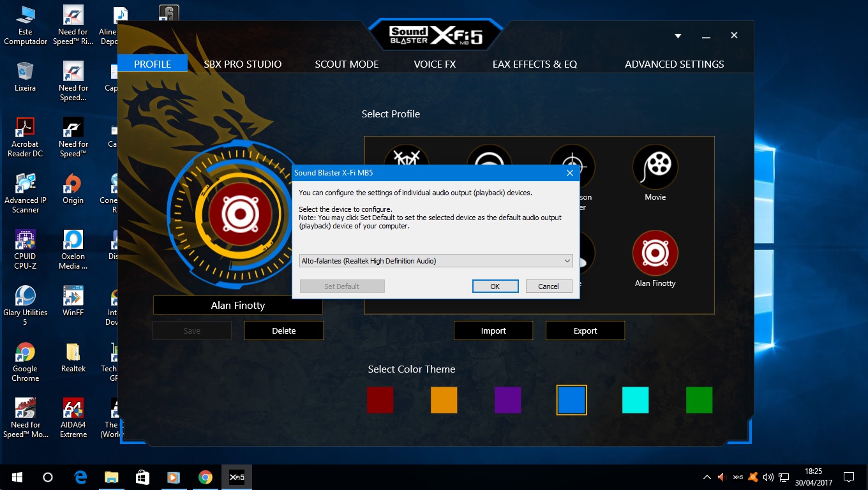The width and height of the screenshot is (868, 490).
Task: Choose the green color theme
Action: click(x=700, y=400)
